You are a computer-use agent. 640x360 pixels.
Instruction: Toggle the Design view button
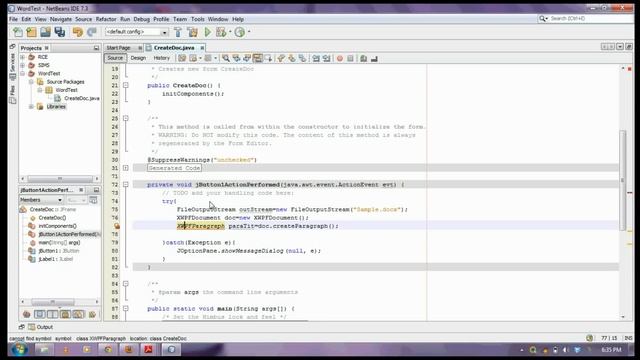coord(138,58)
